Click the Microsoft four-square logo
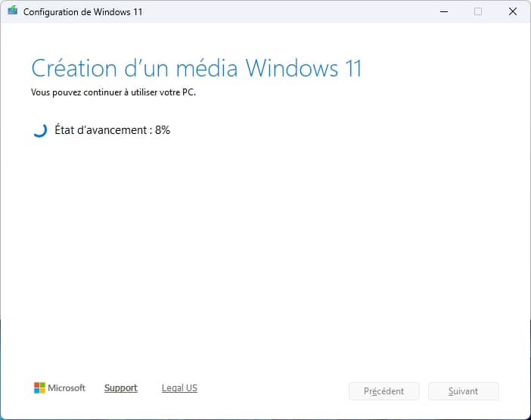The image size is (531, 420). 39,388
